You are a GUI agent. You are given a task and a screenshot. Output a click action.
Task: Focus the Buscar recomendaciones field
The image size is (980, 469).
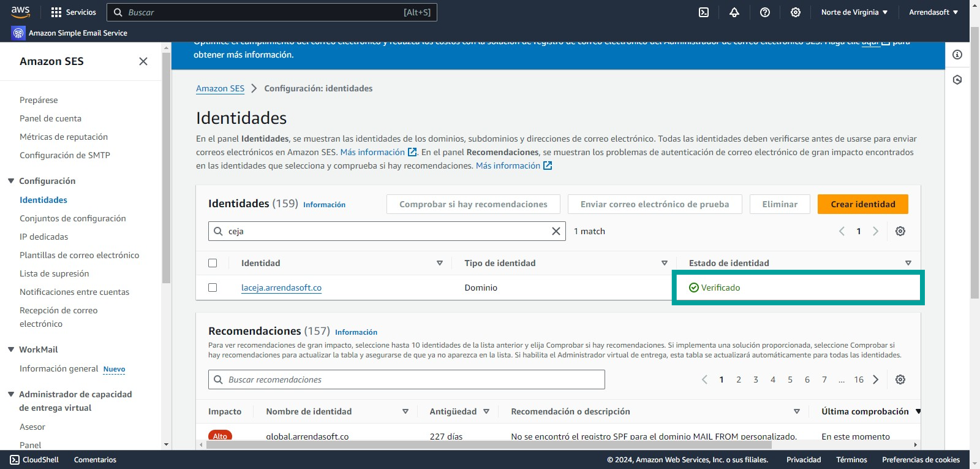point(407,379)
